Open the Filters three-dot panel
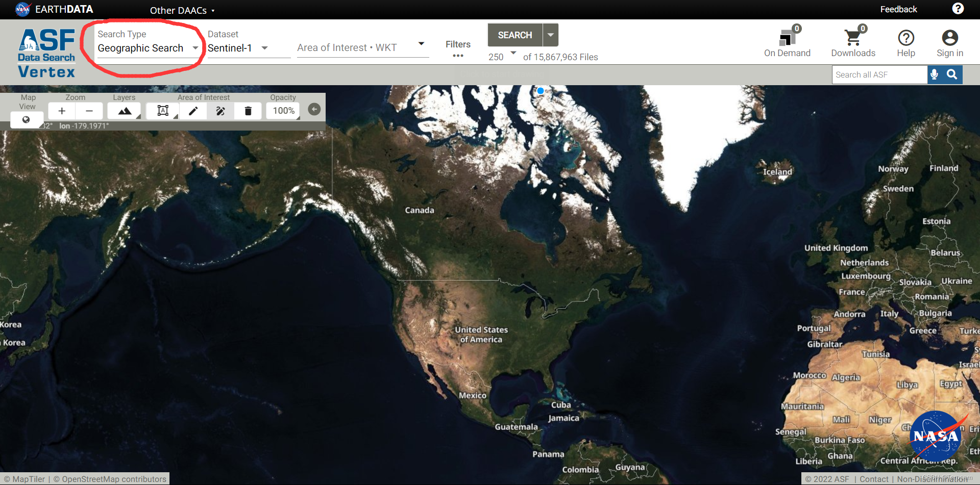980x485 pixels. (x=458, y=49)
